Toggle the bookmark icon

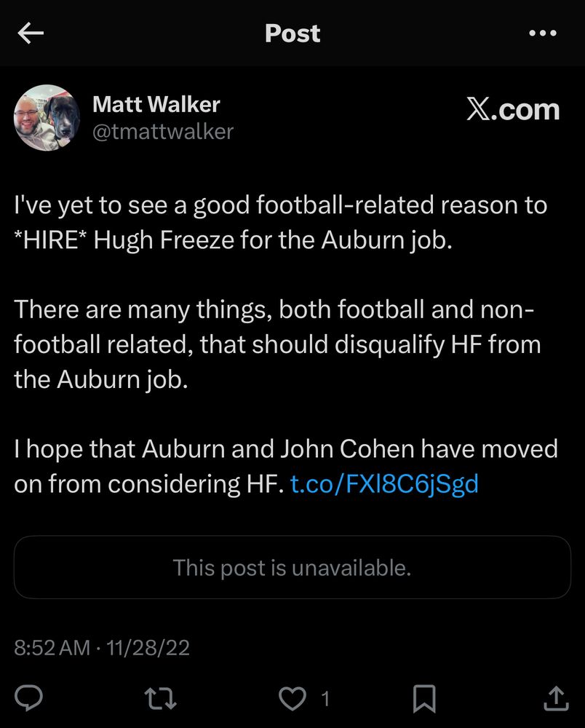tap(424, 698)
